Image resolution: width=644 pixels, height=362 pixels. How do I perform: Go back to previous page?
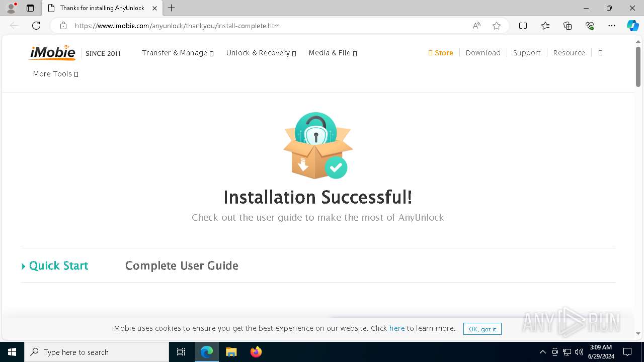tap(14, 26)
